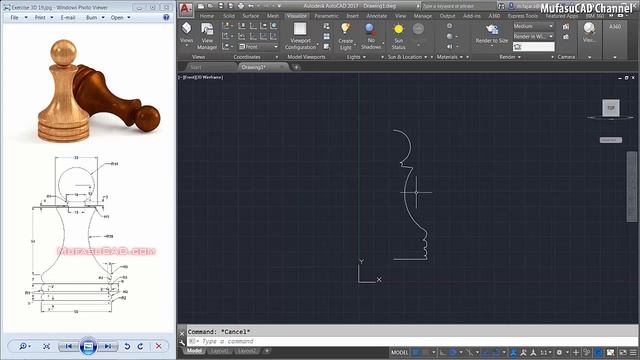Open the Annotate ribbon tab

pyautogui.click(x=376, y=16)
